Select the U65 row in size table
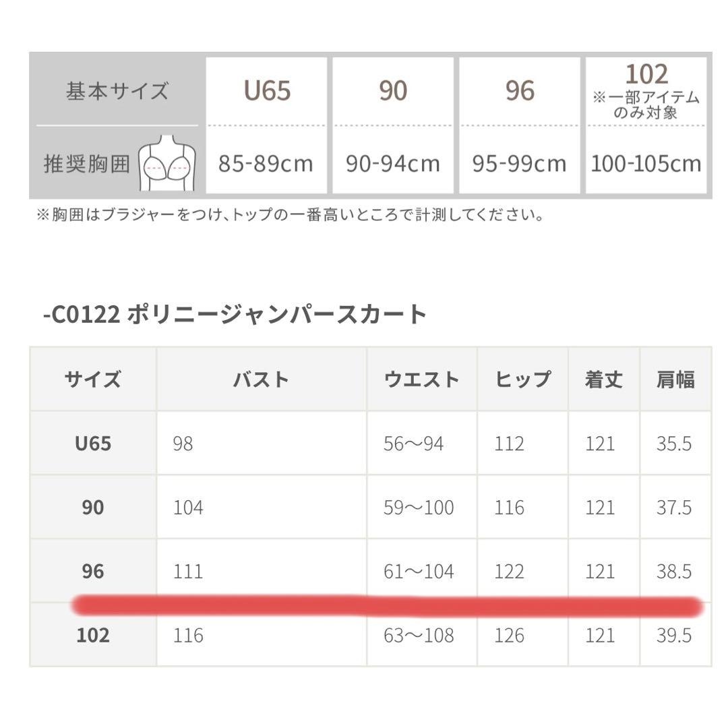The height and width of the screenshot is (728, 728). click(93, 444)
